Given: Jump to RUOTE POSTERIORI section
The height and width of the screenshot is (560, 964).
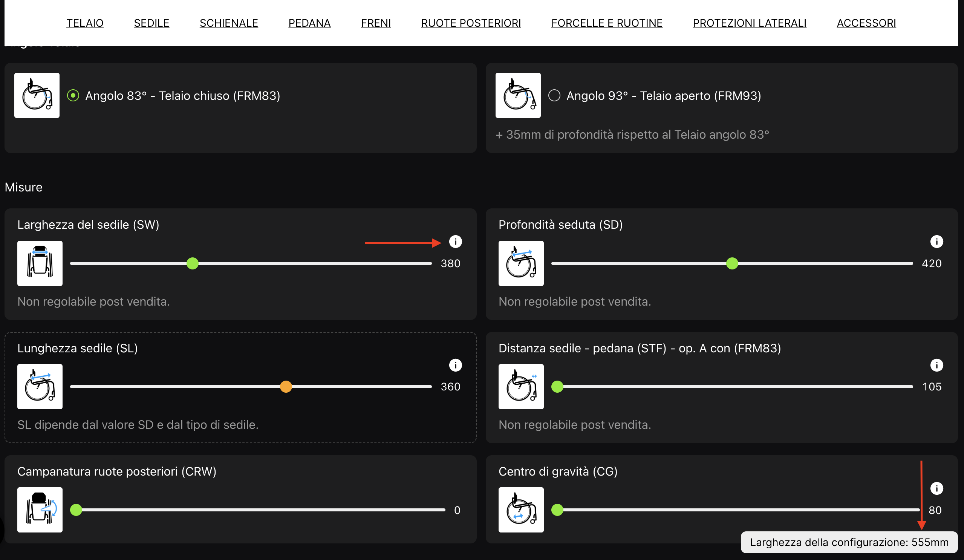Looking at the screenshot, I should coord(471,23).
